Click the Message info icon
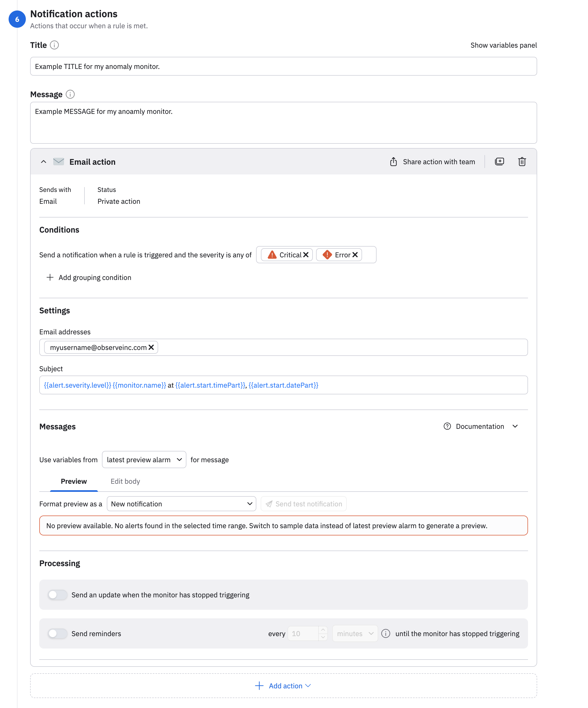 (x=70, y=94)
